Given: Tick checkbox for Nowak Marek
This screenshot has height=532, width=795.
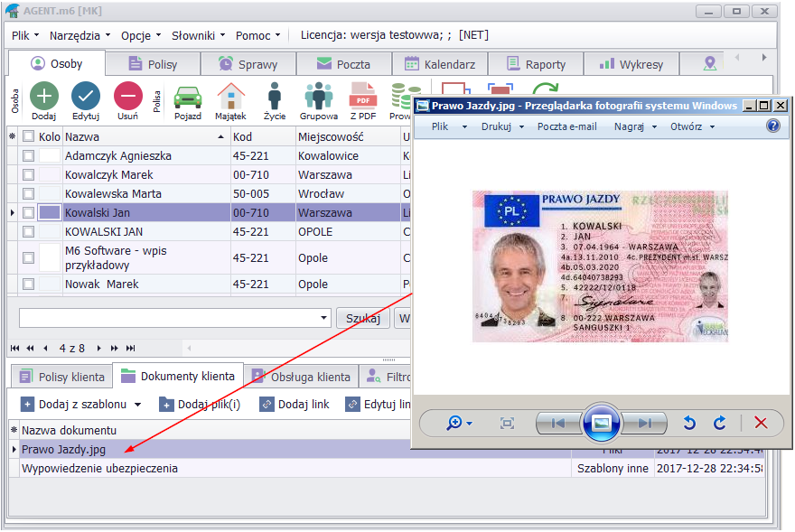Looking at the screenshot, I should coord(28,284).
